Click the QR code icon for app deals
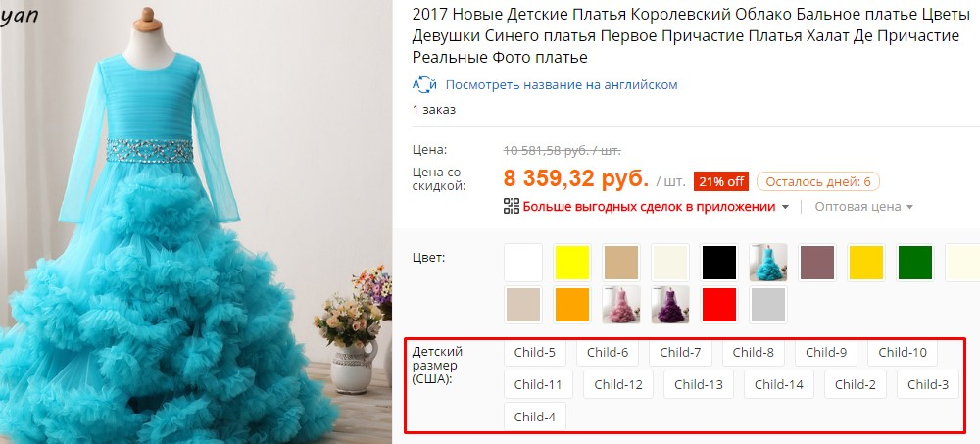The height and width of the screenshot is (444, 980). 512,207
